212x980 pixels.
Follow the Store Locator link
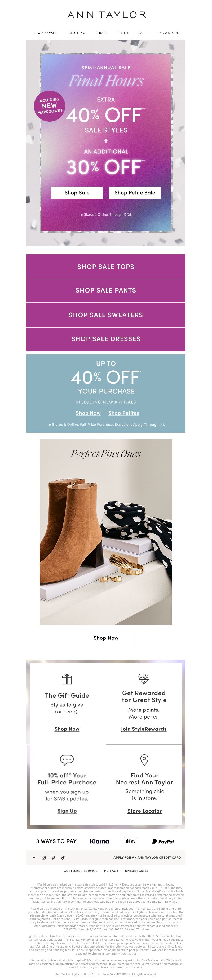(x=144, y=811)
